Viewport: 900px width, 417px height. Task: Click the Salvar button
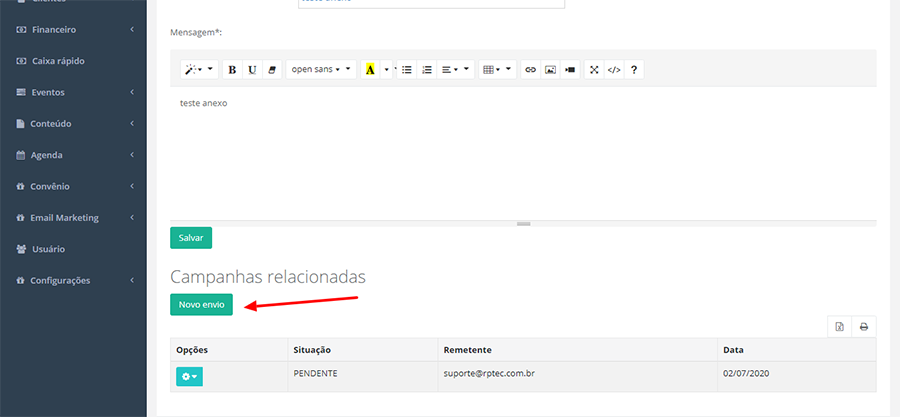pyautogui.click(x=191, y=238)
